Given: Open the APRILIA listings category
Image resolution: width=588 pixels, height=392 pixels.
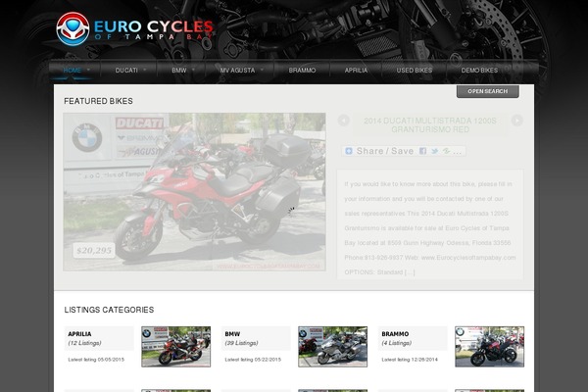Looking at the screenshot, I should (79, 334).
